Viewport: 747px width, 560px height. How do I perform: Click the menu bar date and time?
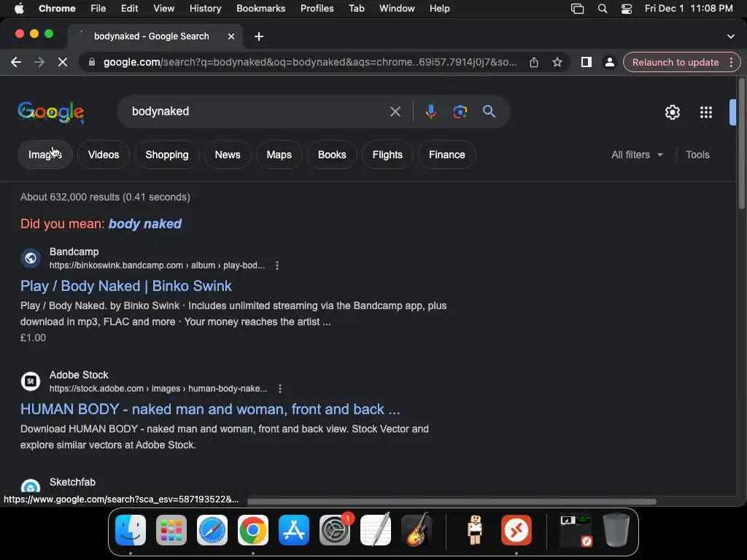tap(689, 9)
